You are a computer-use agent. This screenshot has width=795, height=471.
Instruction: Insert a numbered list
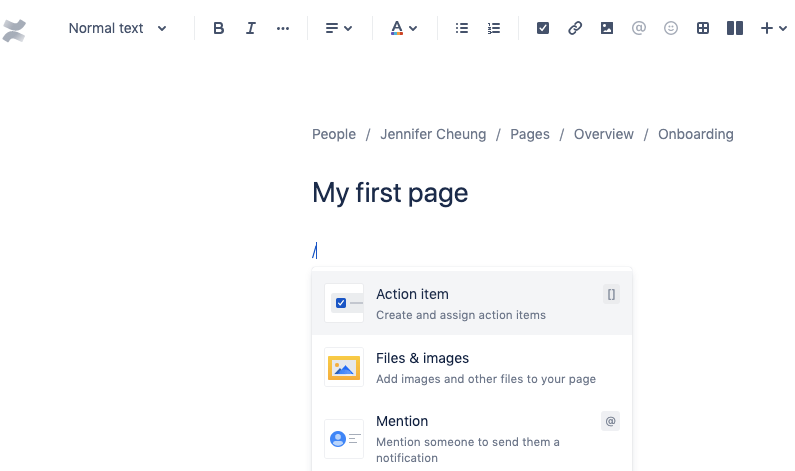494,28
